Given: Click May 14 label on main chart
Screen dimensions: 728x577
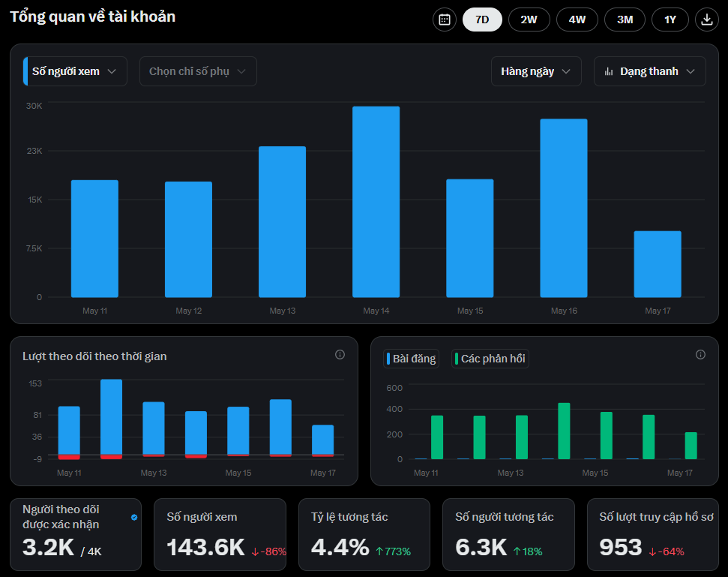Looking at the screenshot, I should [x=376, y=311].
